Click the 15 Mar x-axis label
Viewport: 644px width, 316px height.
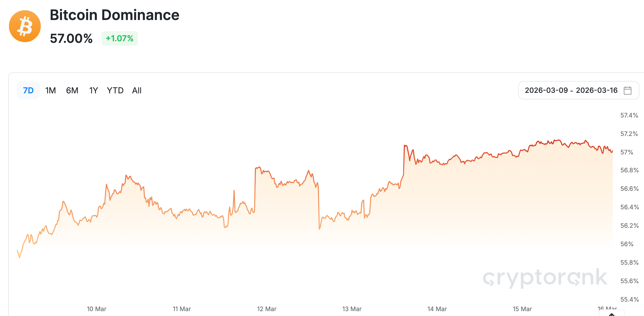coord(522,309)
